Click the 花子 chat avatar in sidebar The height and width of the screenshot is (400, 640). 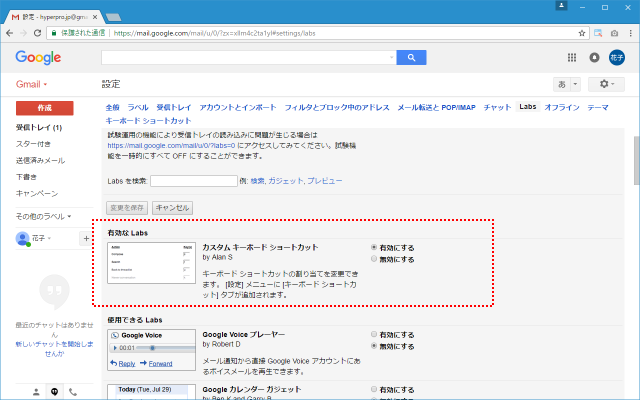click(22, 238)
